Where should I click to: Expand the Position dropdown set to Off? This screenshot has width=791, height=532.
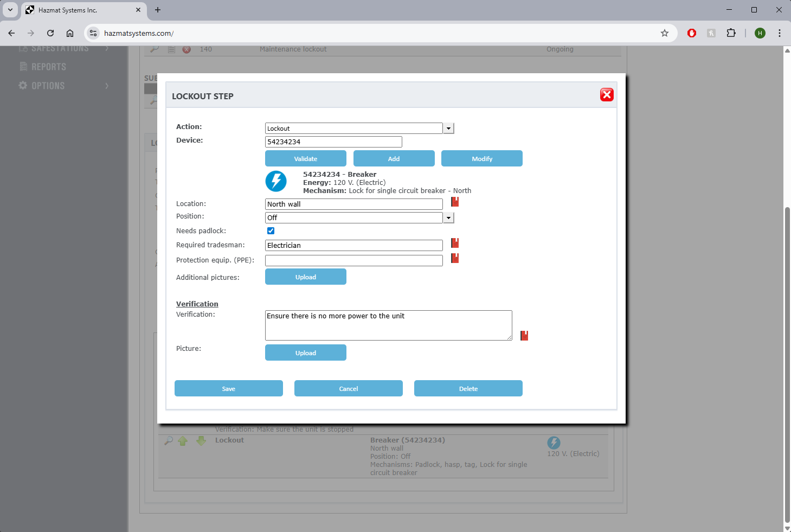448,218
